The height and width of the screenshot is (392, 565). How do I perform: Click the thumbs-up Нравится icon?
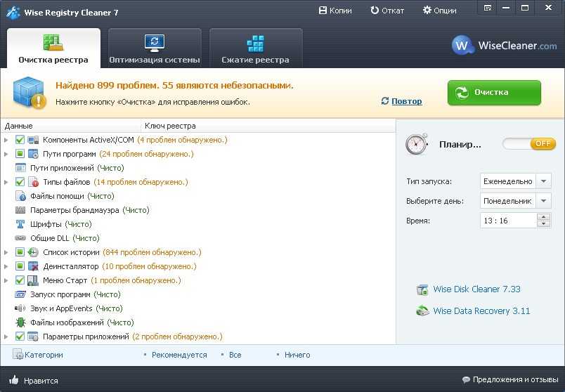click(x=13, y=380)
